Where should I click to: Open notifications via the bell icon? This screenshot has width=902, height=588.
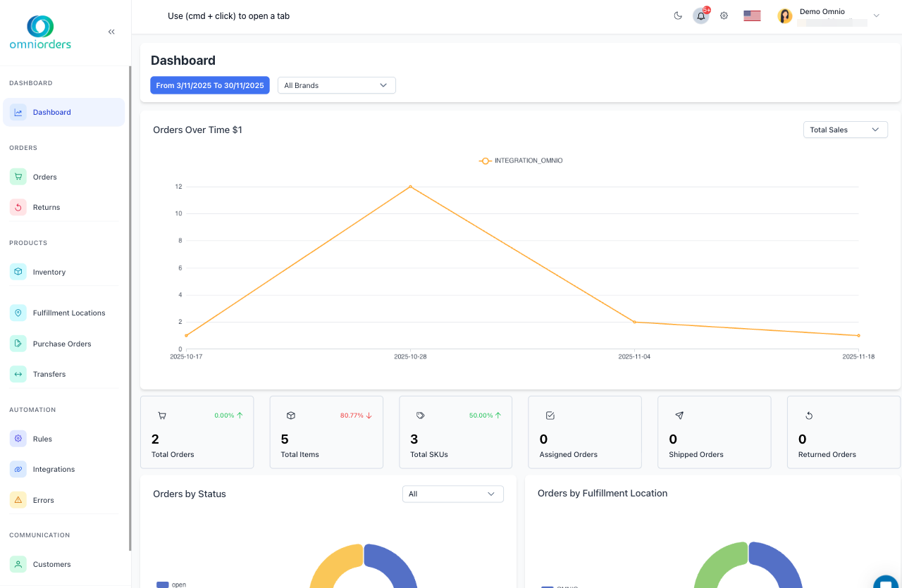tap(700, 15)
